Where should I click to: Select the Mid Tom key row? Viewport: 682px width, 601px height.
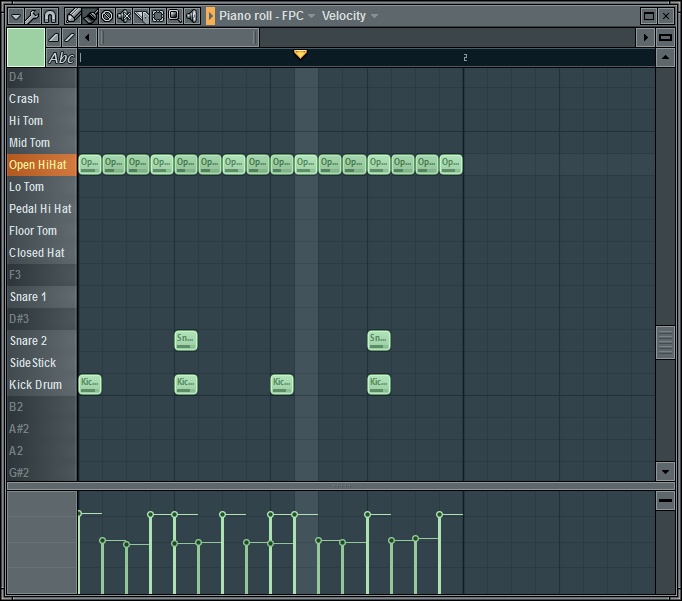coord(42,143)
